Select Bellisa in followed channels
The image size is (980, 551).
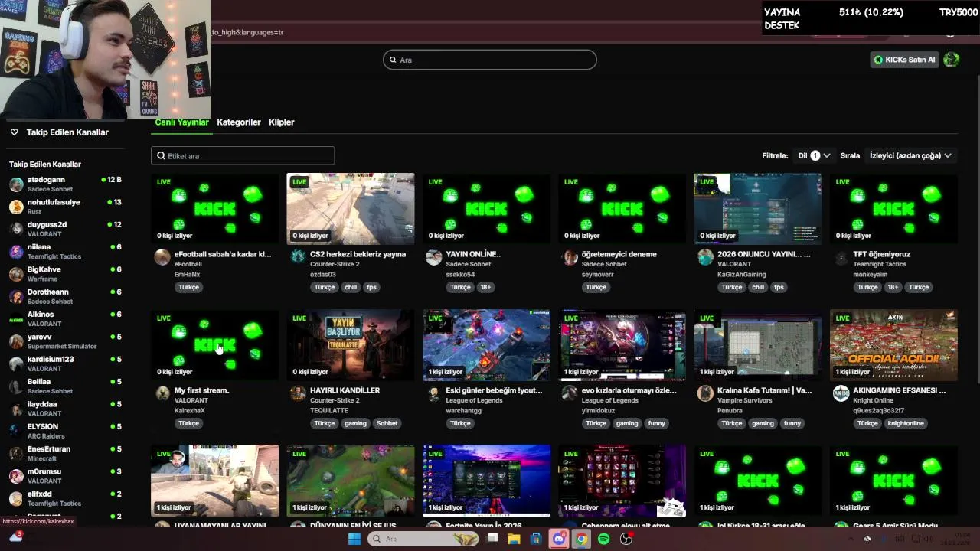click(65, 386)
